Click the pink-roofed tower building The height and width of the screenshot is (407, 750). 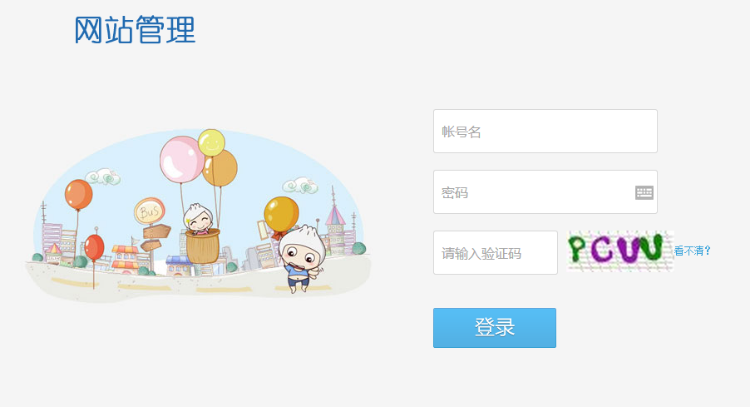tap(335, 225)
